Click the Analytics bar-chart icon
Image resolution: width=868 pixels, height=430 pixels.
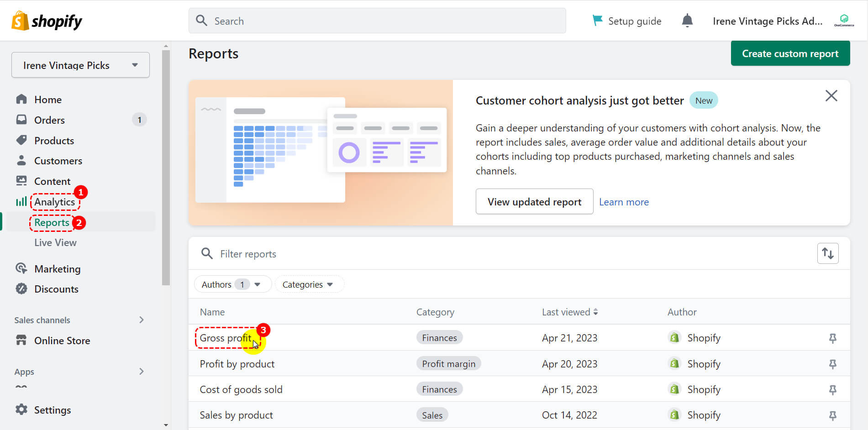(21, 201)
